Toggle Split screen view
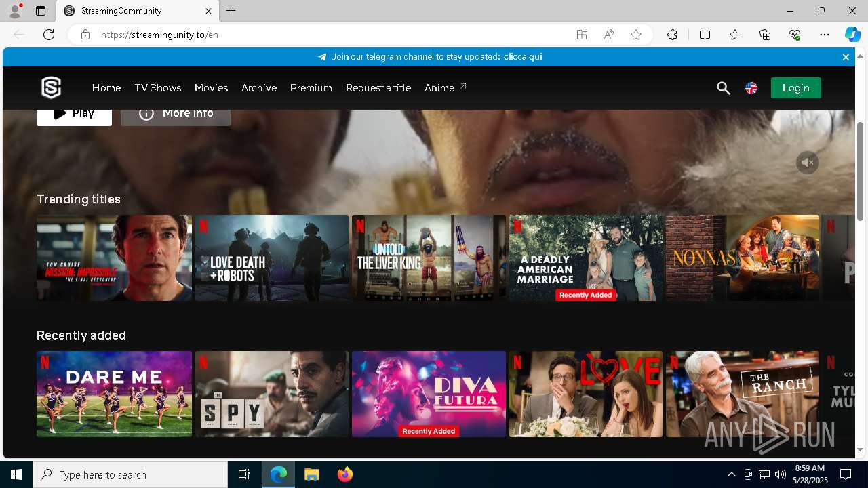This screenshot has height=488, width=868. click(x=705, y=35)
